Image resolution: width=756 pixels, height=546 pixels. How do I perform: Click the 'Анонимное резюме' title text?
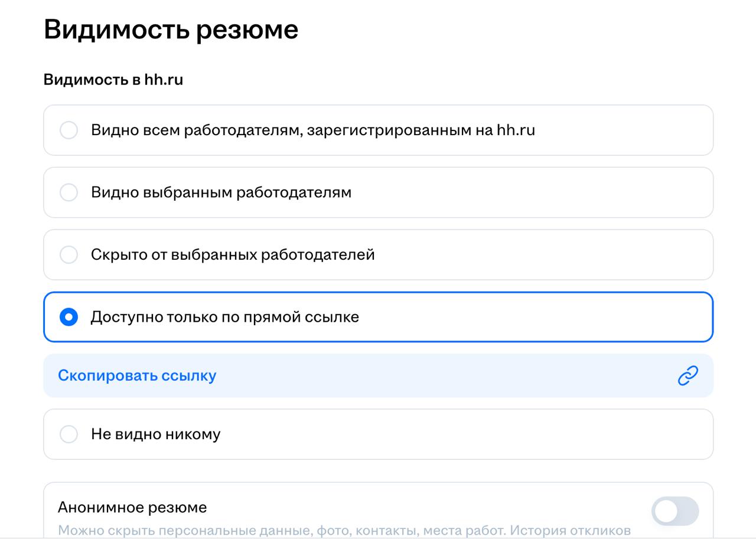[x=132, y=508]
